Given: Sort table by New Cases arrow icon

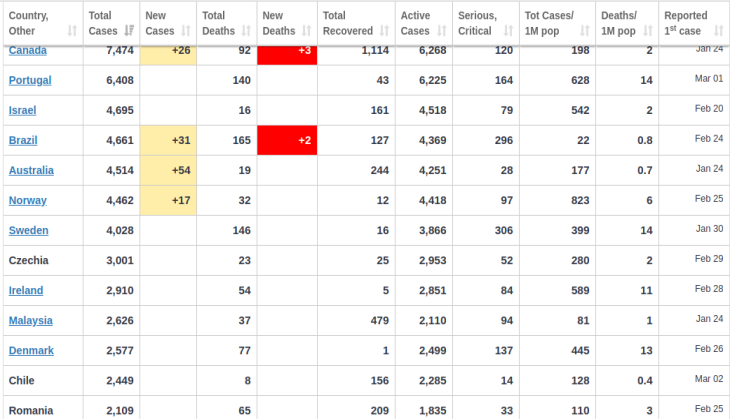Looking at the screenshot, I should coord(186,31).
